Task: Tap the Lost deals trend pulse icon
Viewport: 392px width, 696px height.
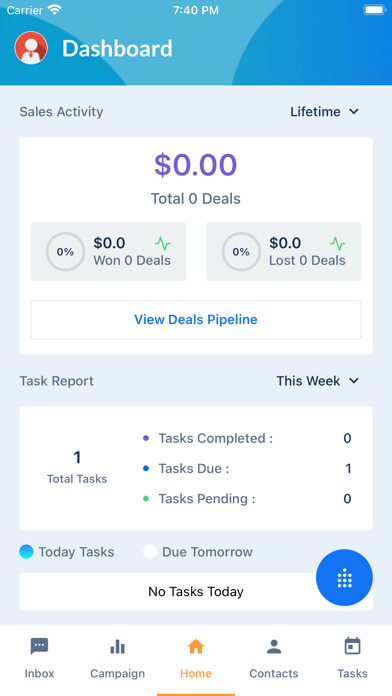Action: 338,243
